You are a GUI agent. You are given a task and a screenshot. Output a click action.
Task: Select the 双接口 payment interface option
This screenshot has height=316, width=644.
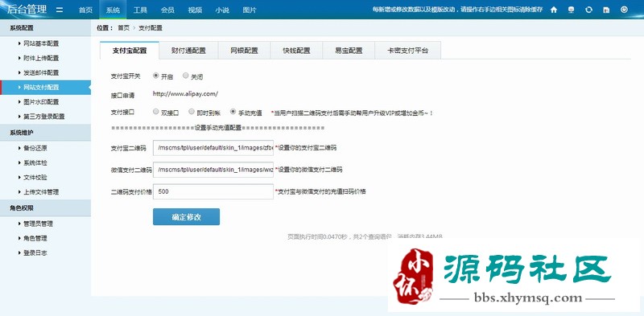(155, 111)
